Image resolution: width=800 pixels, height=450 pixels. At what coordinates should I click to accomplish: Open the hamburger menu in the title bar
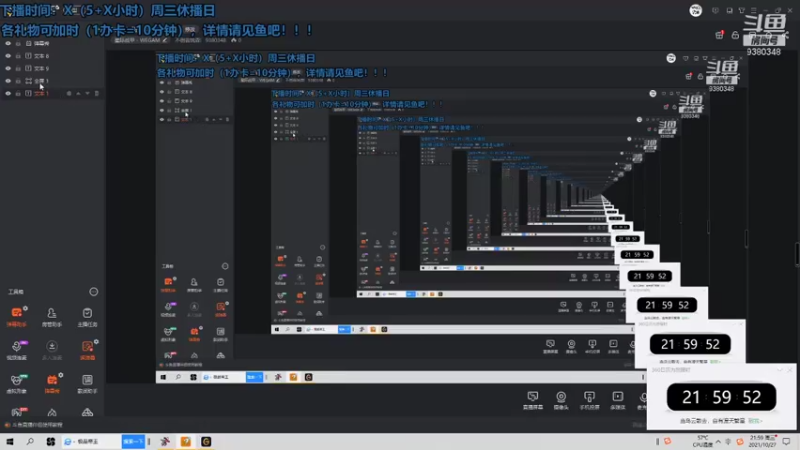click(754, 10)
